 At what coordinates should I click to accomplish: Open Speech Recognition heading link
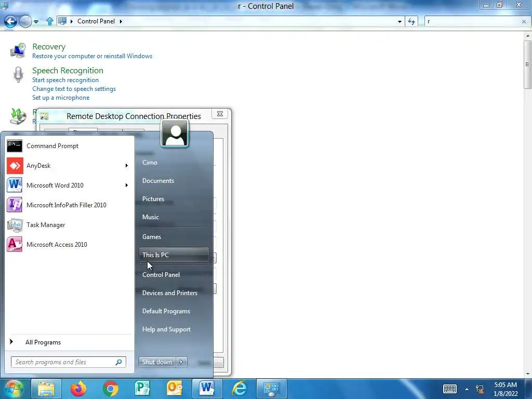coord(68,70)
